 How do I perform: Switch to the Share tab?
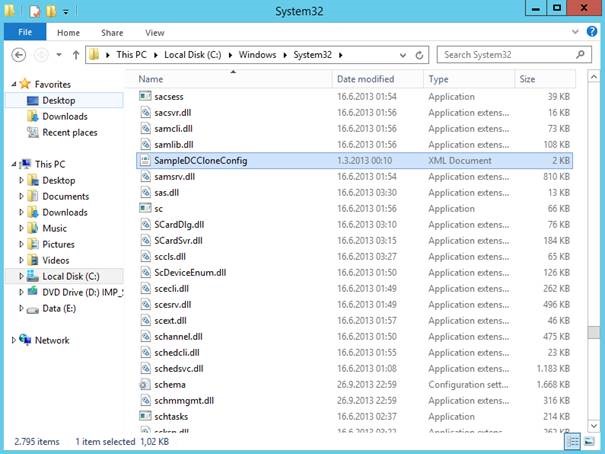click(x=112, y=33)
